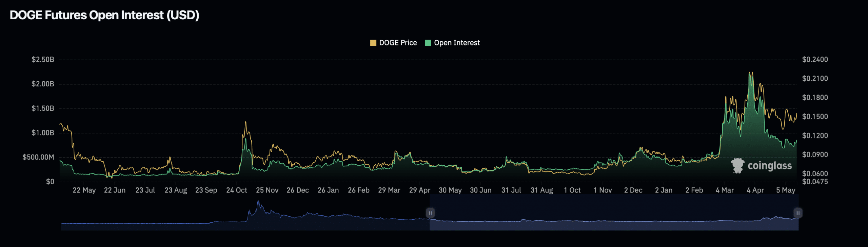Viewport: 868px width, 247px height.
Task: Click the selected range in the navigator
Action: coord(614,212)
